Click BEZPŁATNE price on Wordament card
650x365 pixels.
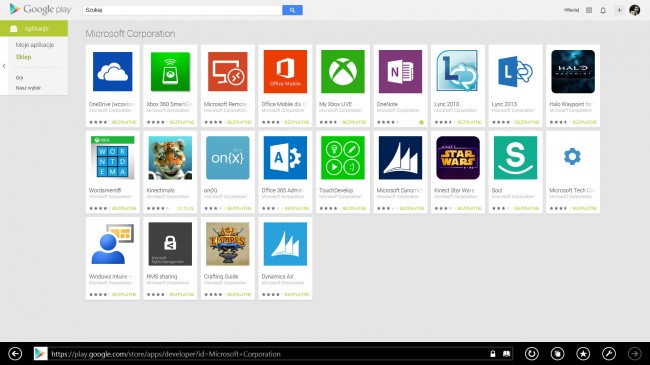(124, 208)
